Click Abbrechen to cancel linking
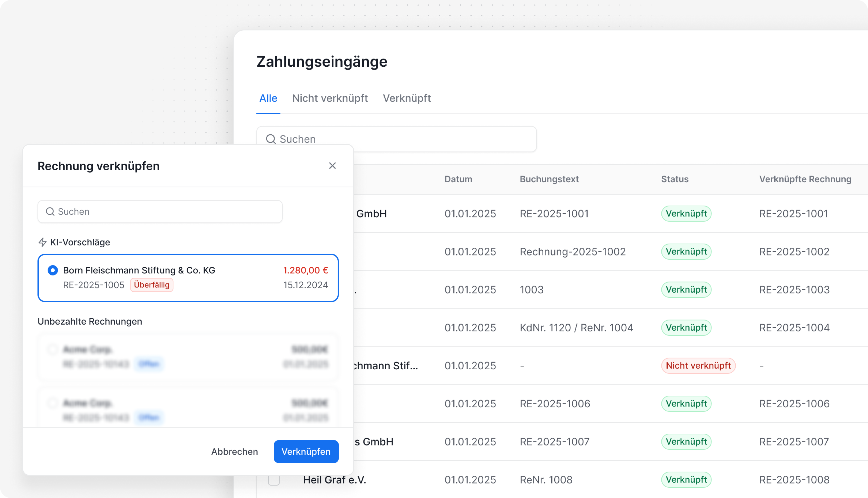868x498 pixels. click(x=234, y=451)
